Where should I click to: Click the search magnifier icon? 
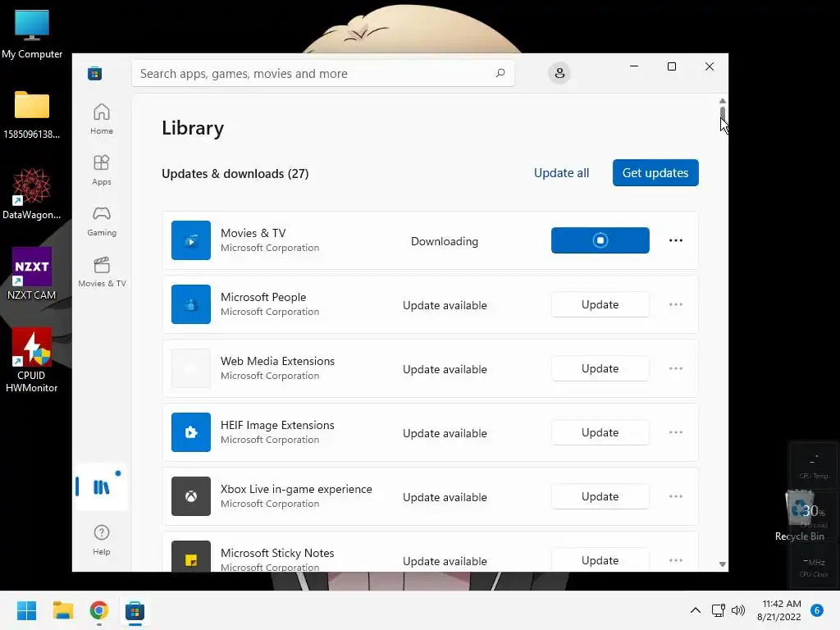pos(500,73)
